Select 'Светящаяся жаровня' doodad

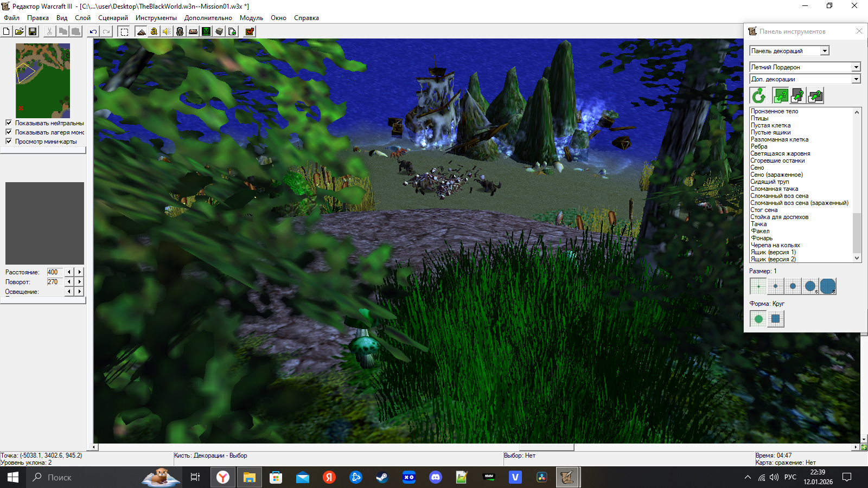781,153
